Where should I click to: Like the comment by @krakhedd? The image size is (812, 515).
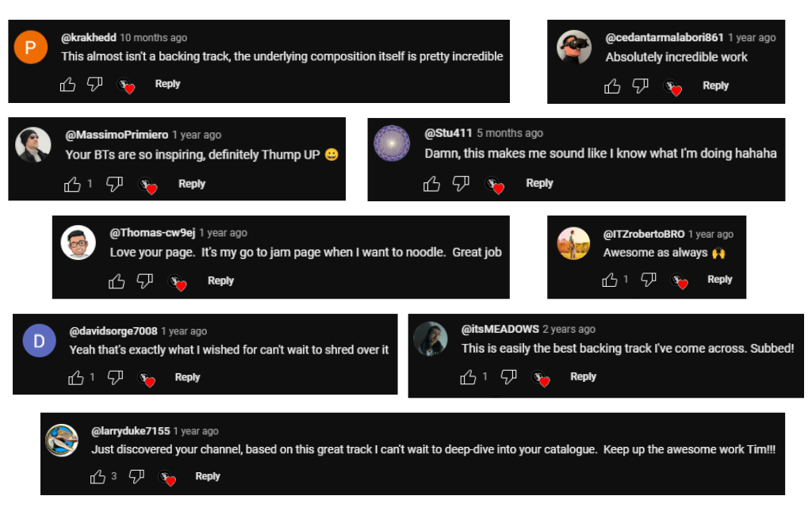click(68, 84)
